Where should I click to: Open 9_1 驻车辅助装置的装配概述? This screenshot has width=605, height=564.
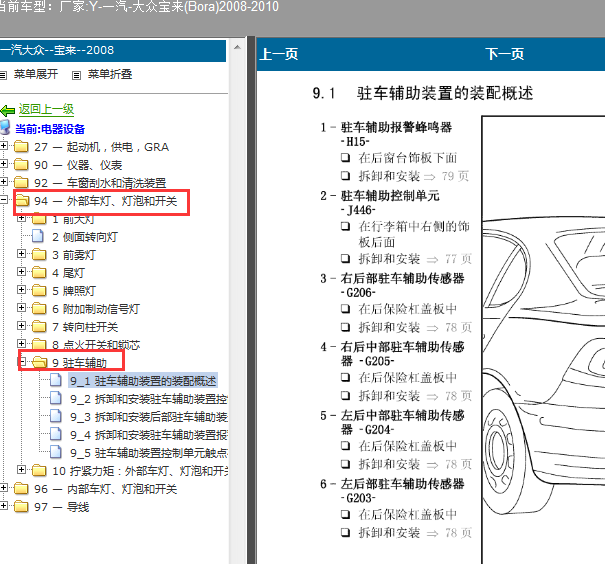pyautogui.click(x=143, y=381)
